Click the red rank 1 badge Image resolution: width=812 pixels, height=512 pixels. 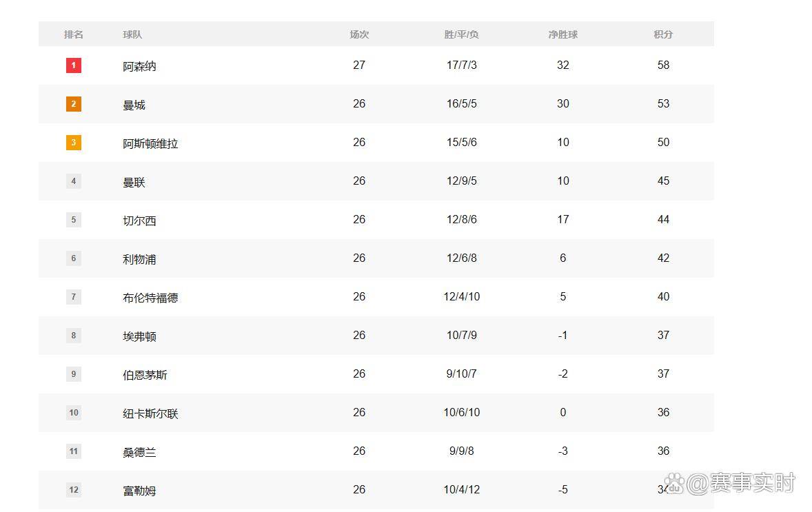coord(74,65)
